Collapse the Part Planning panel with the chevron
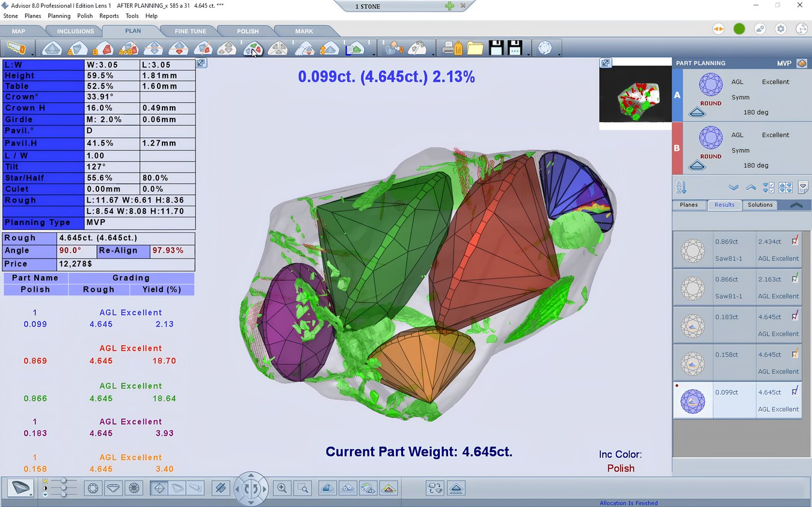The width and height of the screenshot is (812, 507). [797, 204]
